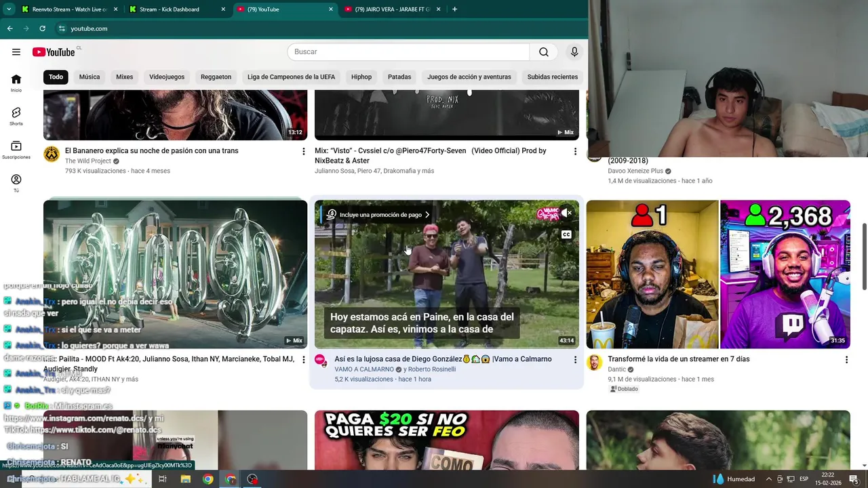Show hidden system tray icons
The image size is (868, 488).
[769, 479]
